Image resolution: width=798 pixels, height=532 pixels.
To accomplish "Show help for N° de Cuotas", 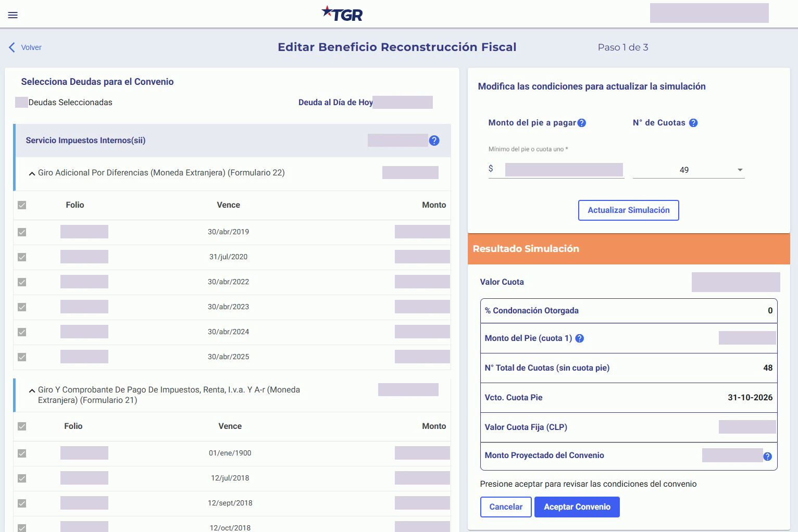I will 693,123.
